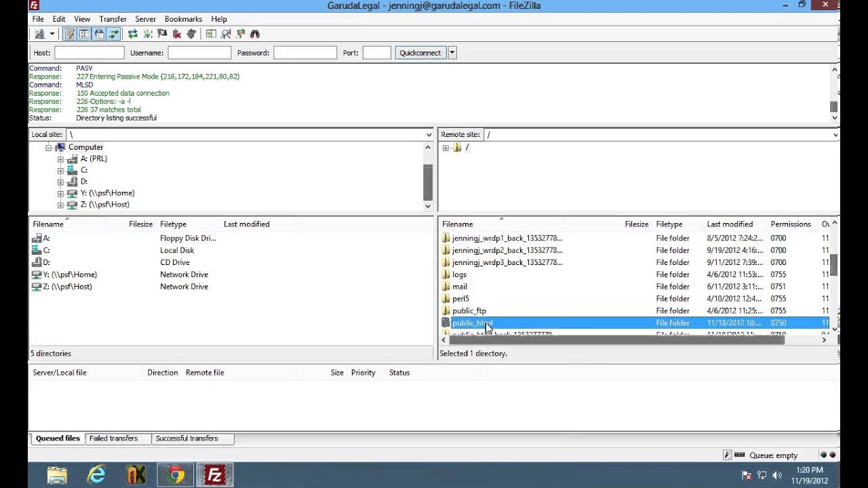Toggle synchronized browsing
The image size is (868, 488).
click(240, 34)
